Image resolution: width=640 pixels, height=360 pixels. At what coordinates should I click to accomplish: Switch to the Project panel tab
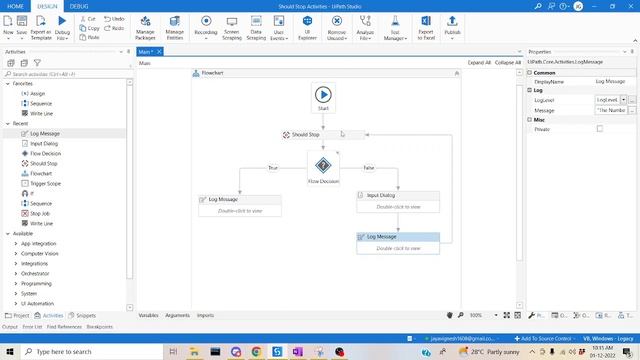point(17,316)
